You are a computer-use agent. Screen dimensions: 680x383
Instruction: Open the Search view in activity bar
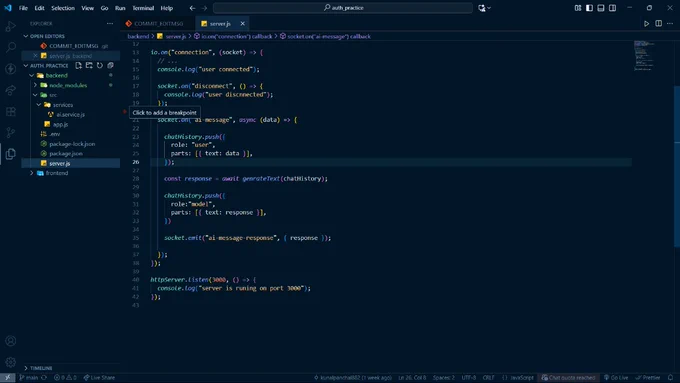[10, 47]
